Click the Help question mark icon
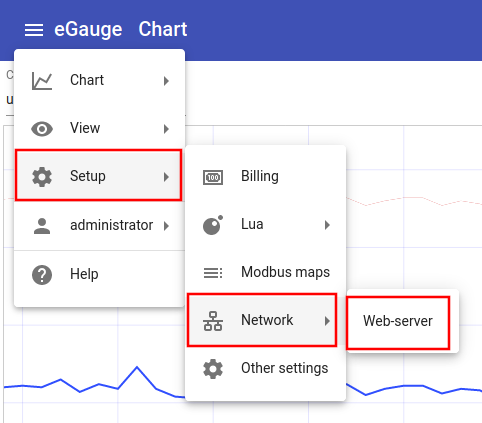 (x=42, y=275)
